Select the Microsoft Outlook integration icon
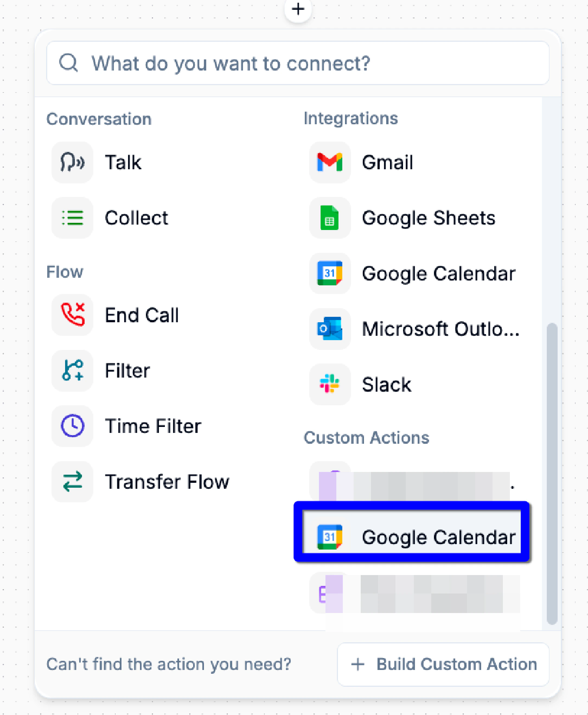 coord(330,328)
